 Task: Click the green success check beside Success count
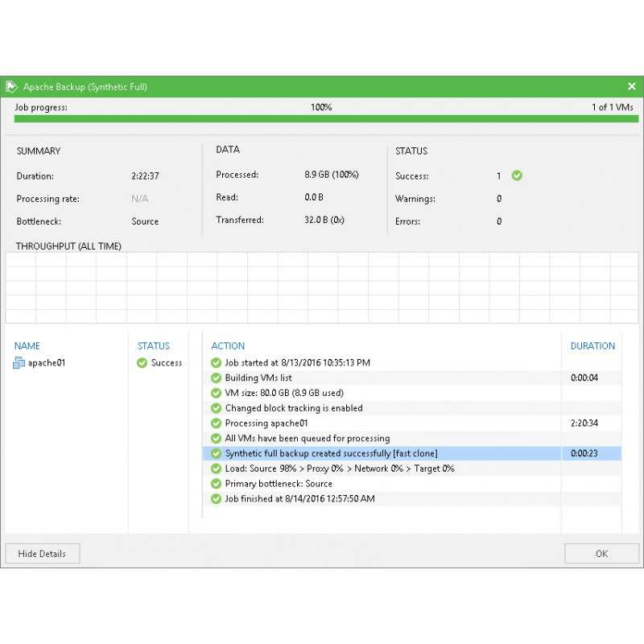point(517,175)
